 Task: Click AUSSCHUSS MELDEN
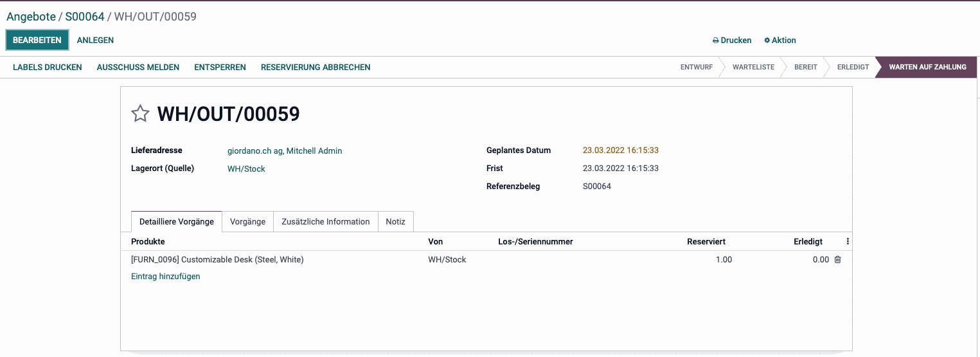pyautogui.click(x=138, y=67)
